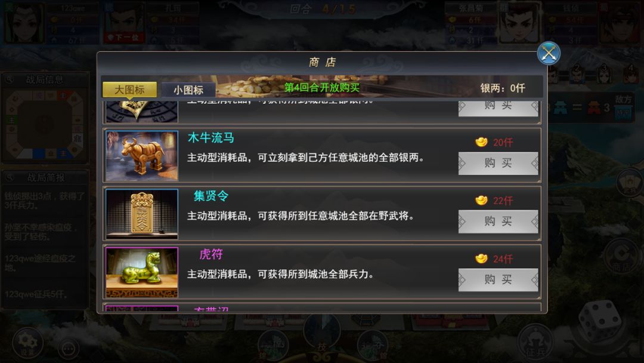
Task: Close the shop dialog with crossed-swords button
Action: 549,53
